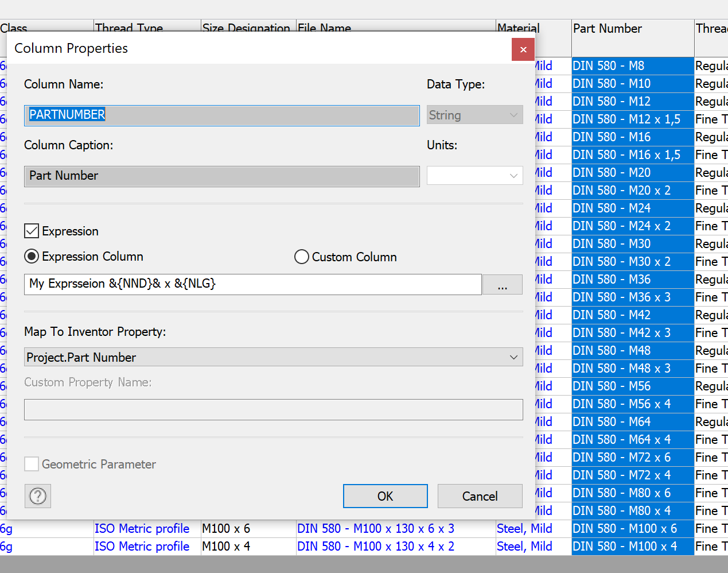Open the Map To Inventor Property dropdown
Viewport: 728px width, 573px height.
[x=274, y=357]
